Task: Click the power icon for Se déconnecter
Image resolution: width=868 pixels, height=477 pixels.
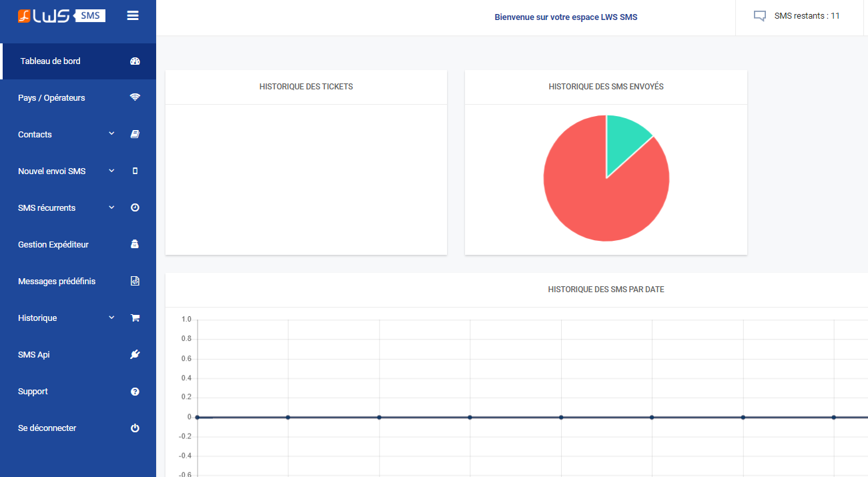Action: 135,428
